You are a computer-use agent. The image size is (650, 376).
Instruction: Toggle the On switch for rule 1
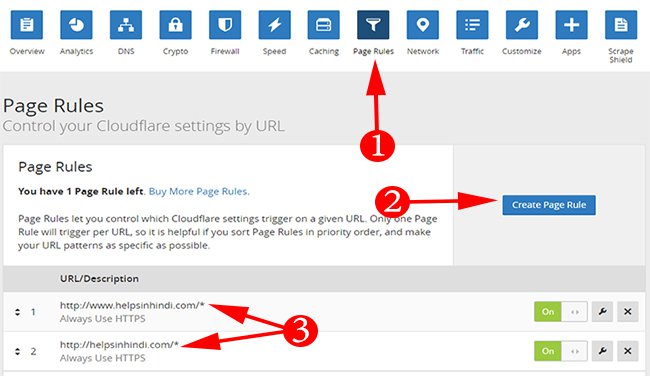(560, 312)
